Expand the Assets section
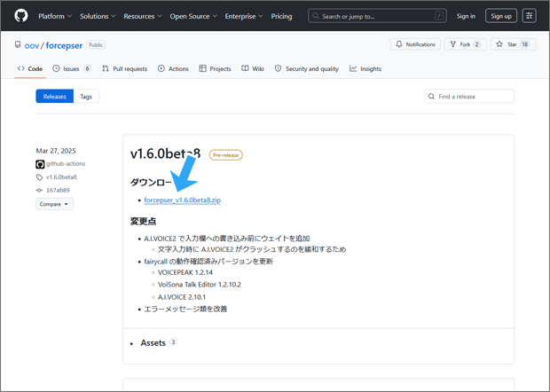This screenshot has height=392, width=550. 153,342
